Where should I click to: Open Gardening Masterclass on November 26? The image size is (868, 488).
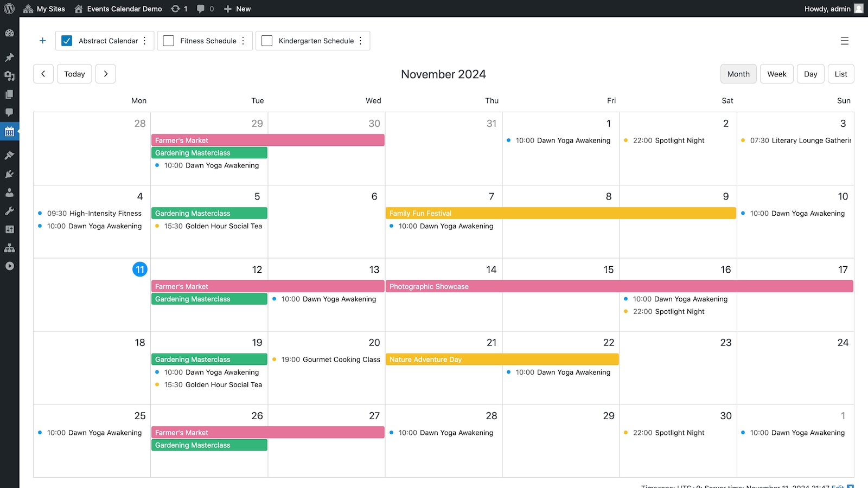(x=209, y=445)
